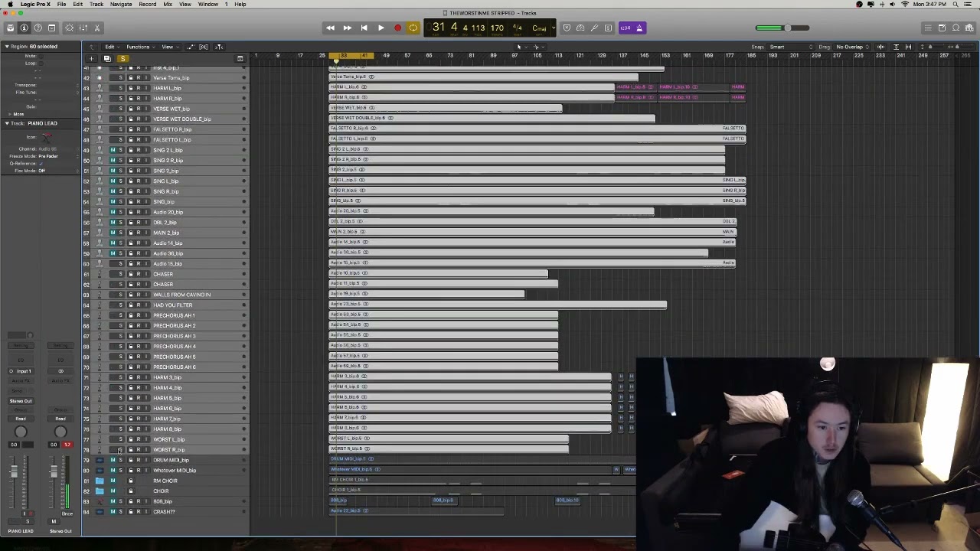Click duplicate track button

pyautogui.click(x=107, y=59)
